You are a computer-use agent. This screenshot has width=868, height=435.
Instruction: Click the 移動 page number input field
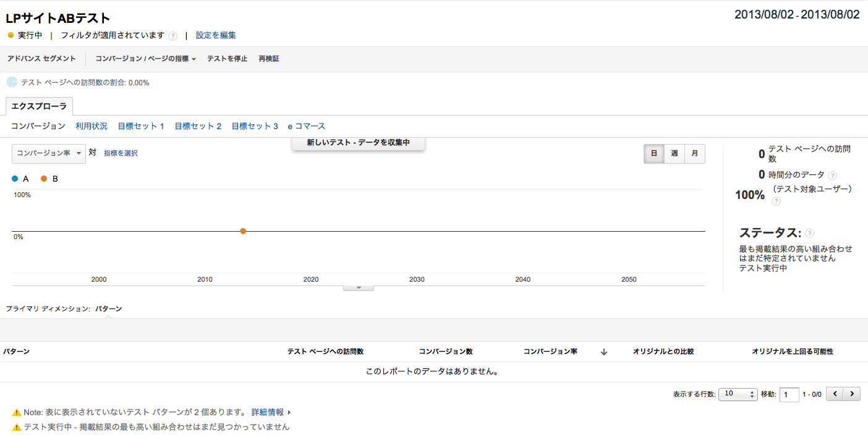[x=789, y=394]
